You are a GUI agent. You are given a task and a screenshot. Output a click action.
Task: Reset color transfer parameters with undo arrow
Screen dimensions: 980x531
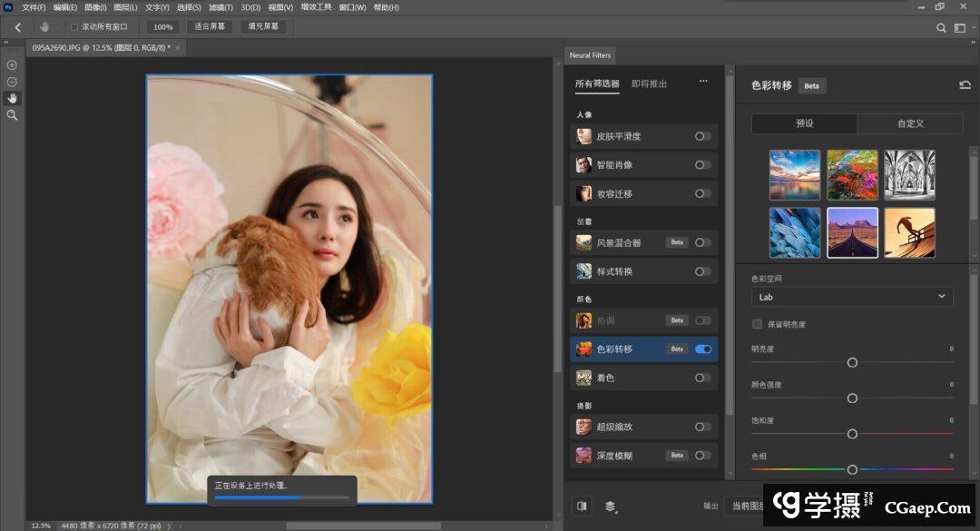point(965,85)
